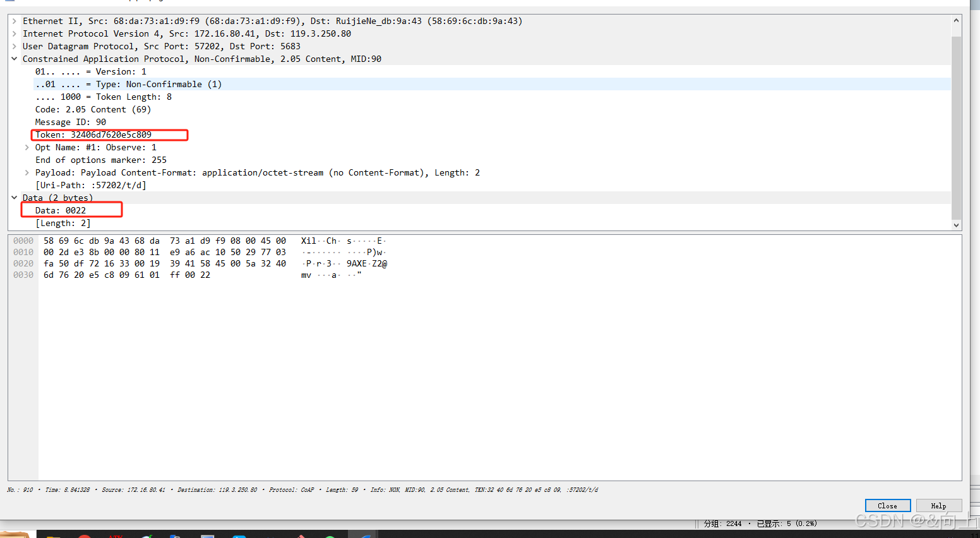Click hex offset 0030 in bytes pane
The width and height of the screenshot is (980, 538).
coord(23,275)
